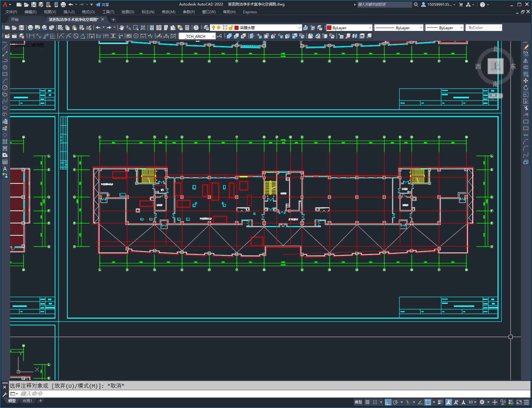Select the multiline Text tool 'A'
The width and height of the screenshot is (532, 408).
[x=5, y=169]
